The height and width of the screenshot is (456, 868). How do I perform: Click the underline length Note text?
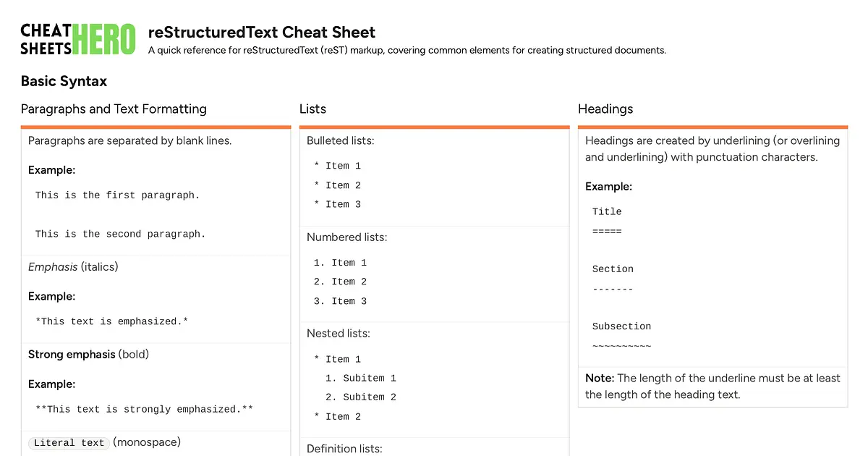click(x=712, y=386)
